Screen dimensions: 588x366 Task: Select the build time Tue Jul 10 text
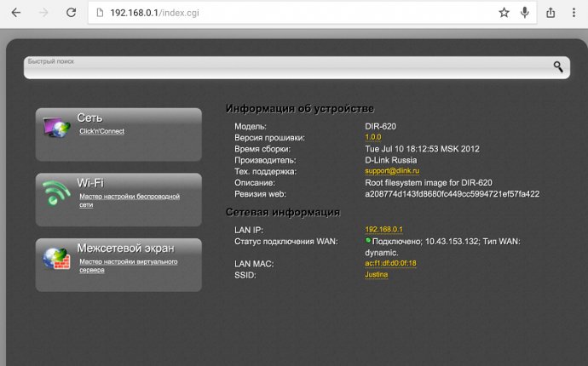tap(422, 149)
